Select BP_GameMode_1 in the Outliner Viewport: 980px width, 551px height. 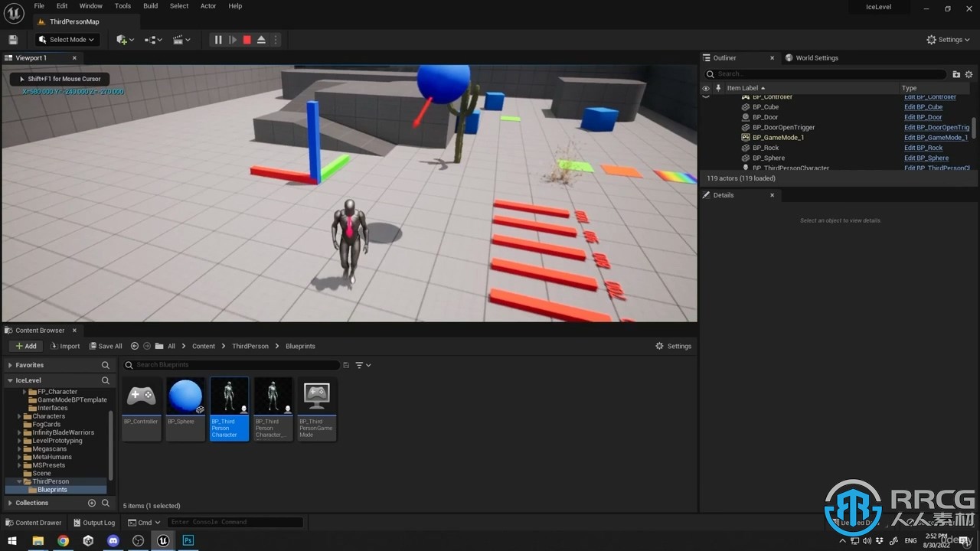pyautogui.click(x=778, y=138)
